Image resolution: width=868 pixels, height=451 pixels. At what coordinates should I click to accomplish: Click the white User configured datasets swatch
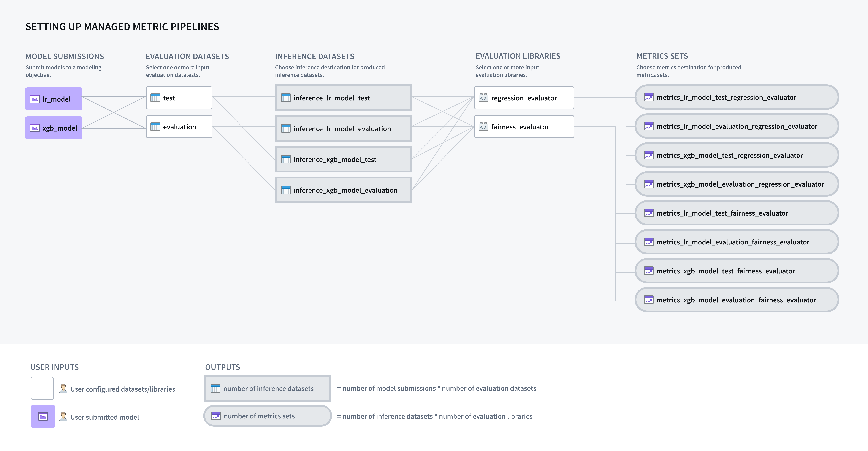(x=42, y=388)
